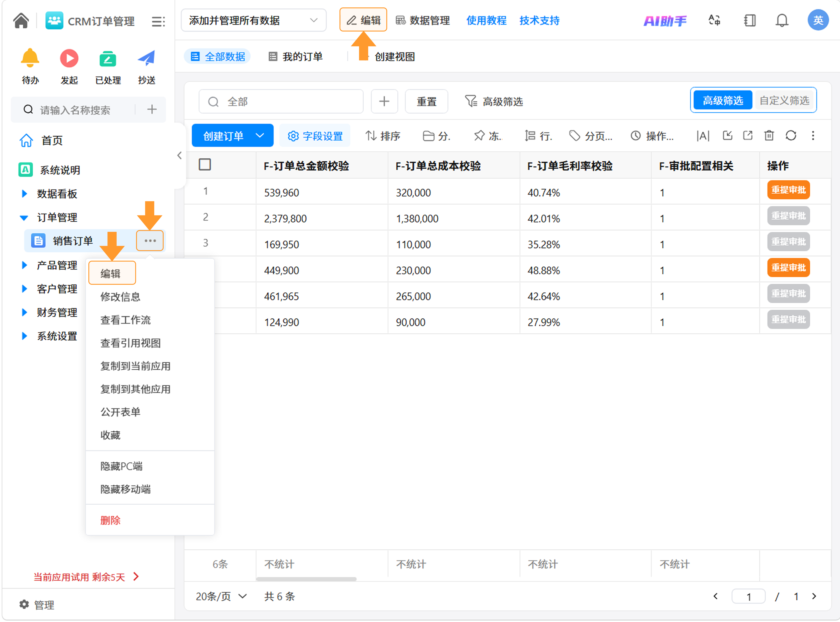
Task: Open 数据管理 in the top bar
Action: click(x=423, y=20)
